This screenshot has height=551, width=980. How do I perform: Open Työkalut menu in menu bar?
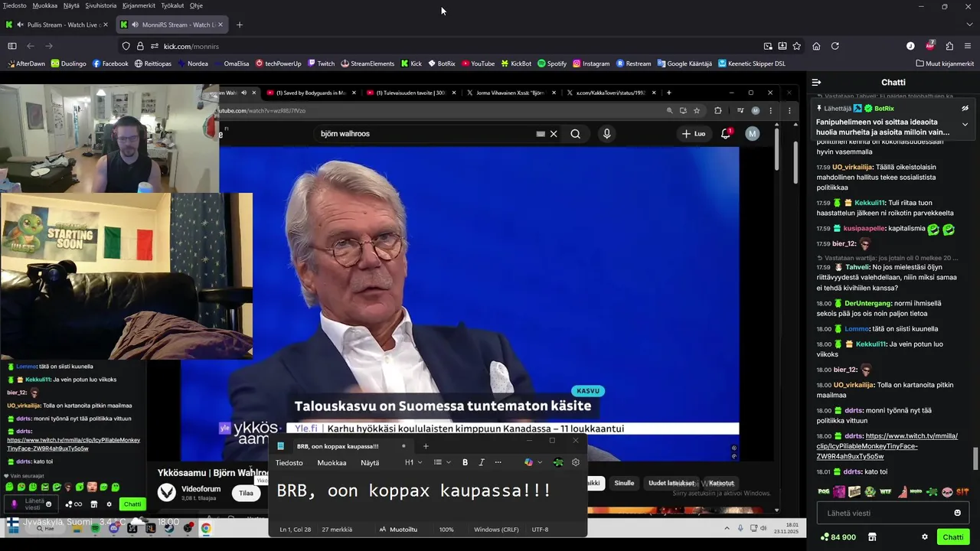coord(172,5)
